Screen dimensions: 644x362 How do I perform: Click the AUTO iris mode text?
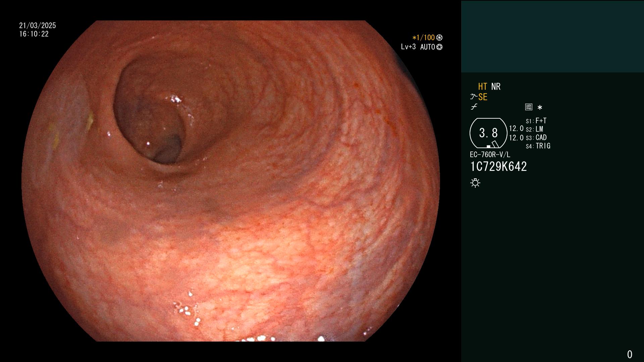pos(428,47)
